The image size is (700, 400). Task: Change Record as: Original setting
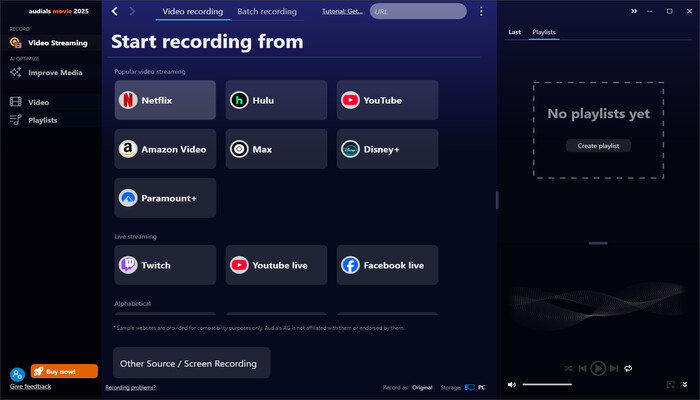pos(408,388)
